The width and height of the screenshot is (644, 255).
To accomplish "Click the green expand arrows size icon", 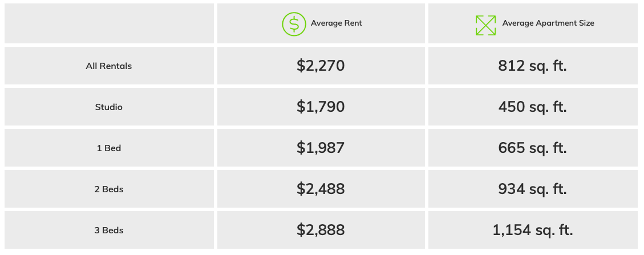I will coord(485,24).
